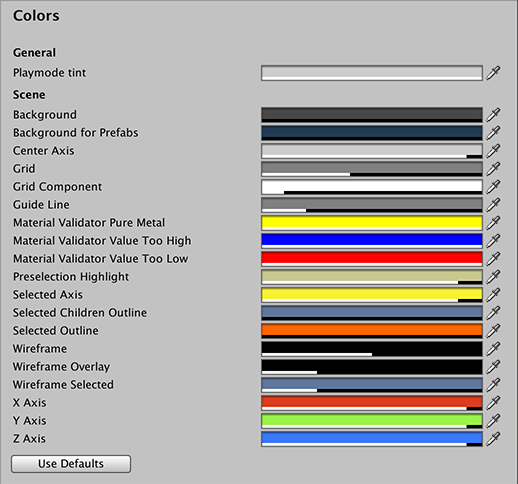Click the Selected Children Outline swatch
This screenshot has height=484, width=518.
click(x=372, y=313)
